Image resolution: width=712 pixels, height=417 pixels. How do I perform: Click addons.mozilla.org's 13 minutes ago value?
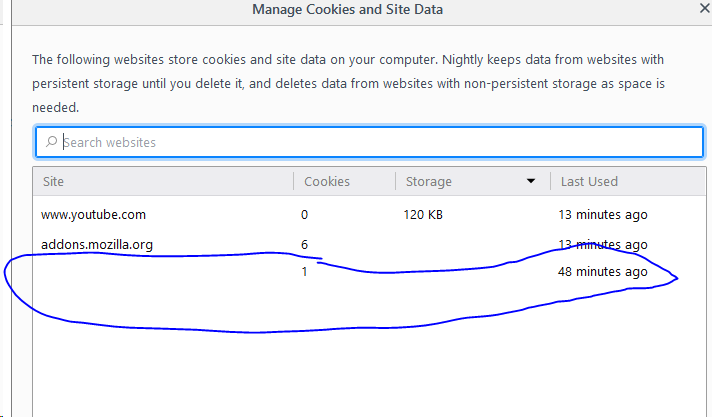[x=603, y=244]
